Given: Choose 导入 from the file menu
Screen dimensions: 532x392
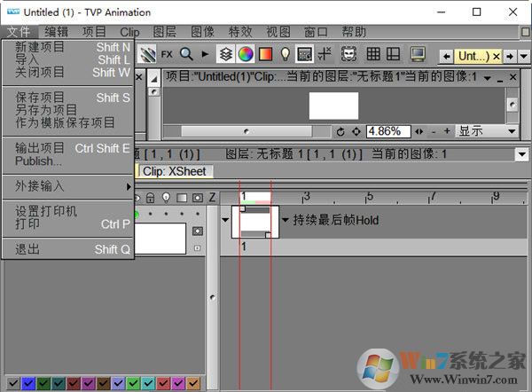Looking at the screenshot, I should [68, 59].
